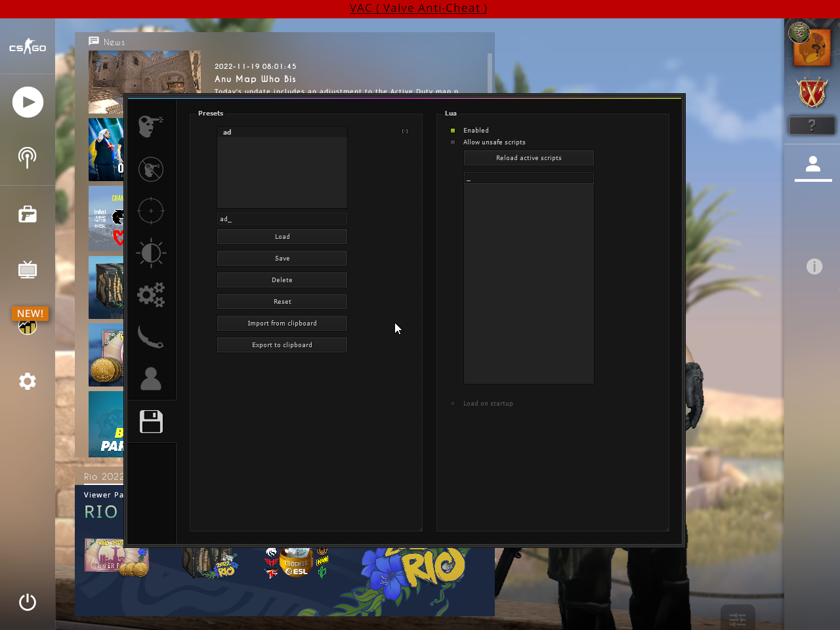
Task: Click the speech bubble News icon
Action: 94,41
